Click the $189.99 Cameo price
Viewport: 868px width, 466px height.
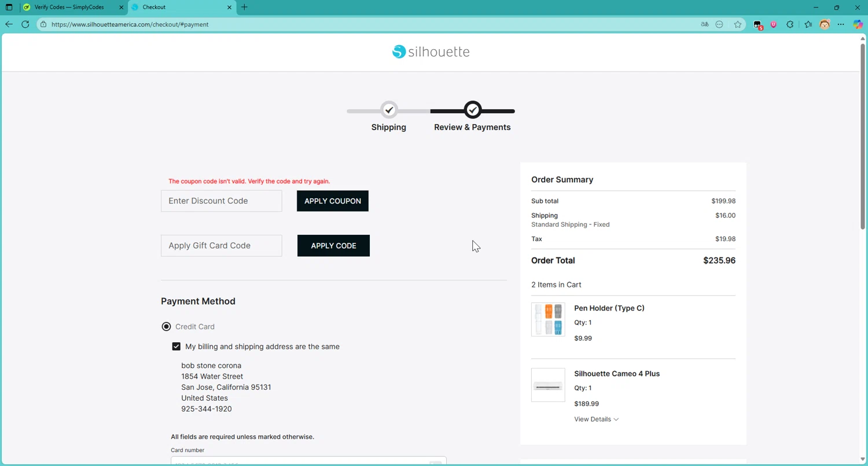[586, 404]
